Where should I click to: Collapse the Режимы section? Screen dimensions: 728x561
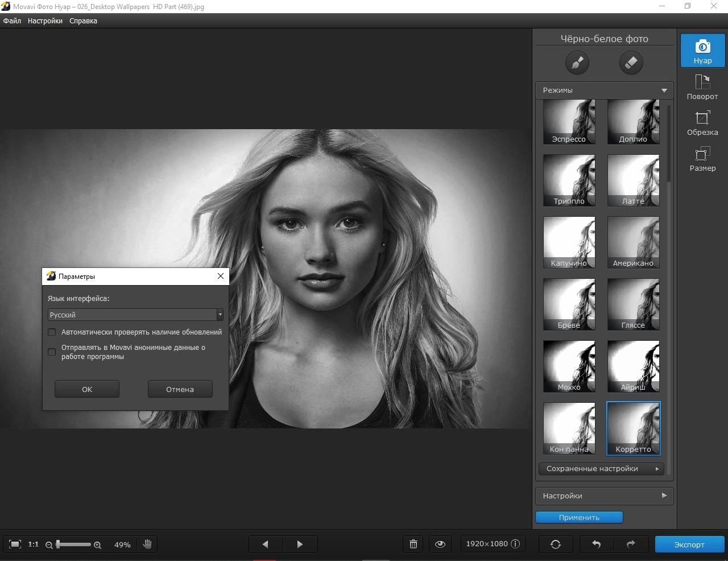[x=604, y=90]
